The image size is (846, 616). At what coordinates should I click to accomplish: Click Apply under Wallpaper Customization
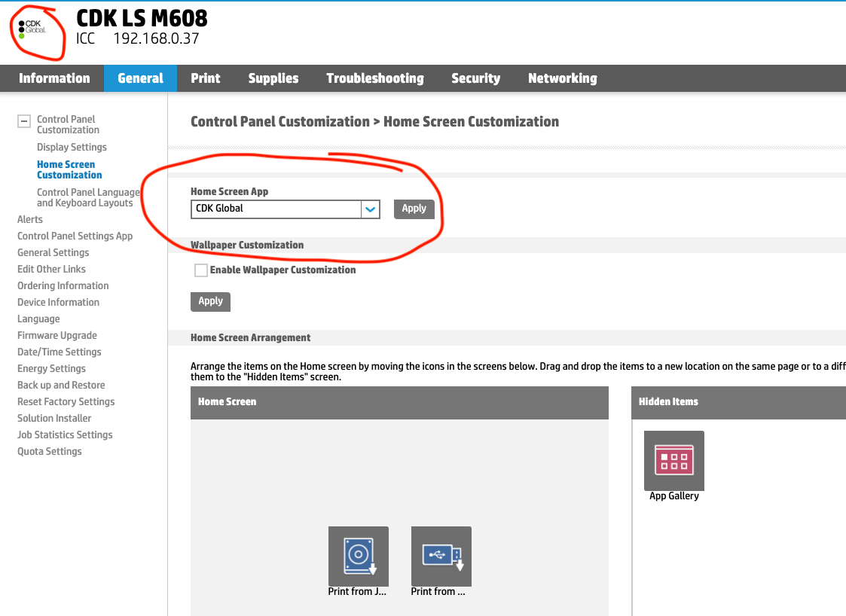[210, 300]
